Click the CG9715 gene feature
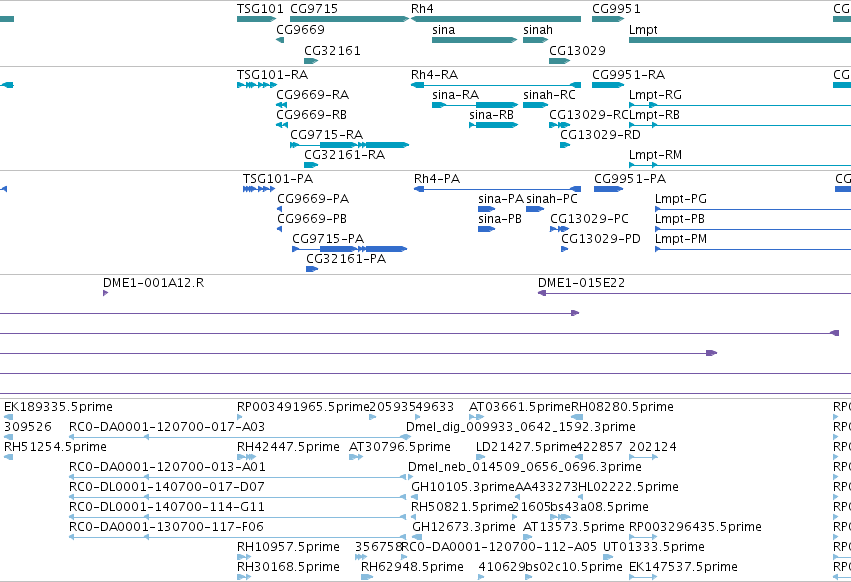This screenshot has height=582, width=851. (x=350, y=19)
